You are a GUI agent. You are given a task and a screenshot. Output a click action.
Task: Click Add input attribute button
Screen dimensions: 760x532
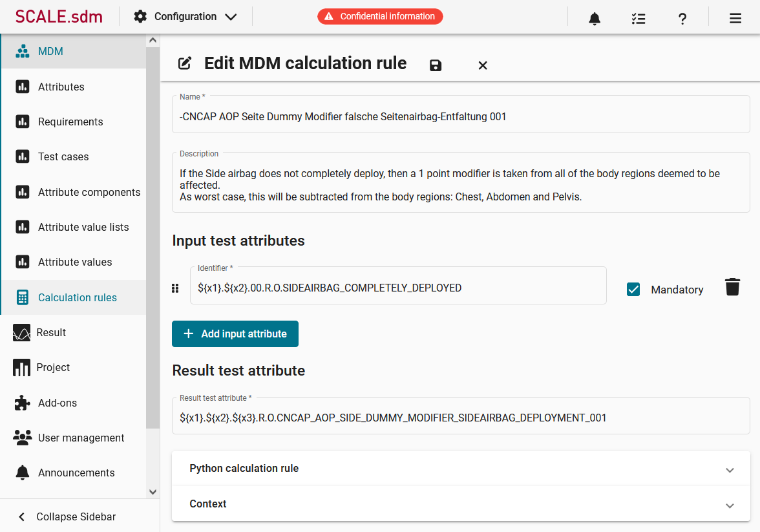235,334
